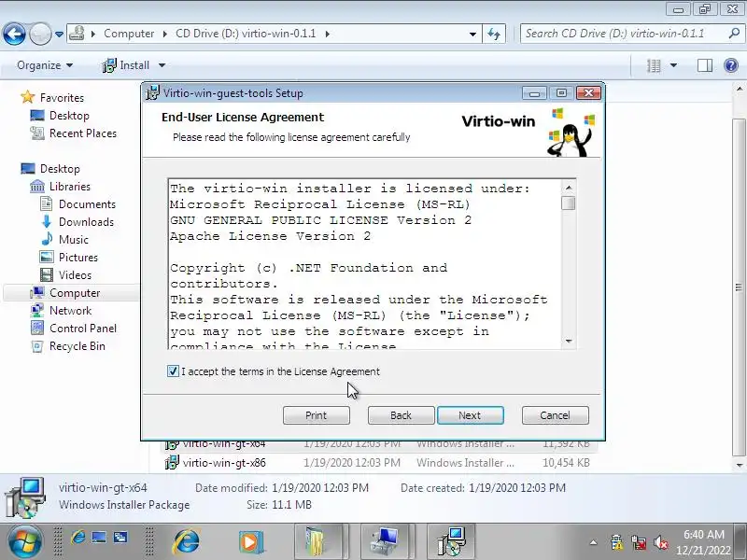
Task: Open Control Panel in navigation pane
Action: (x=83, y=329)
